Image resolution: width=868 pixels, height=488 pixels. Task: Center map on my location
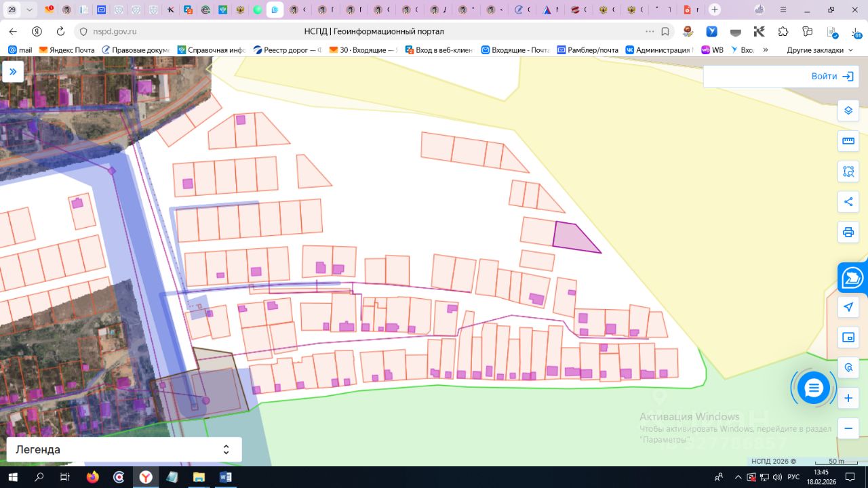(848, 307)
